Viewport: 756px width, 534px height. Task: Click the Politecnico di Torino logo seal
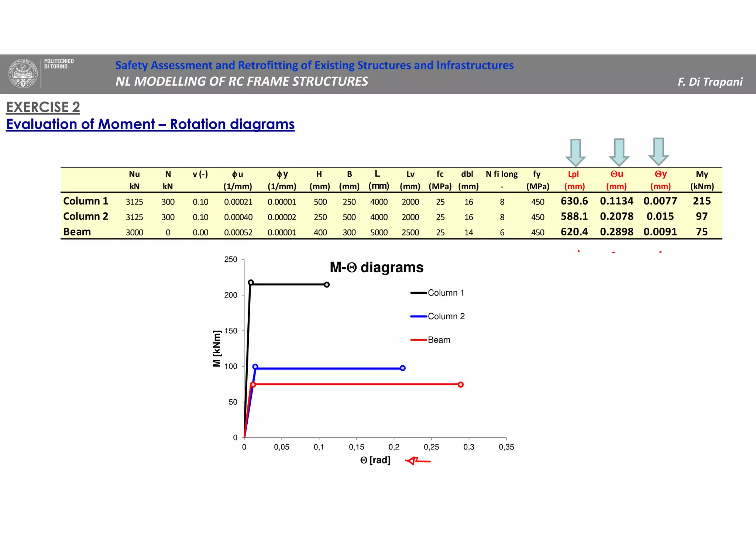tap(23, 73)
